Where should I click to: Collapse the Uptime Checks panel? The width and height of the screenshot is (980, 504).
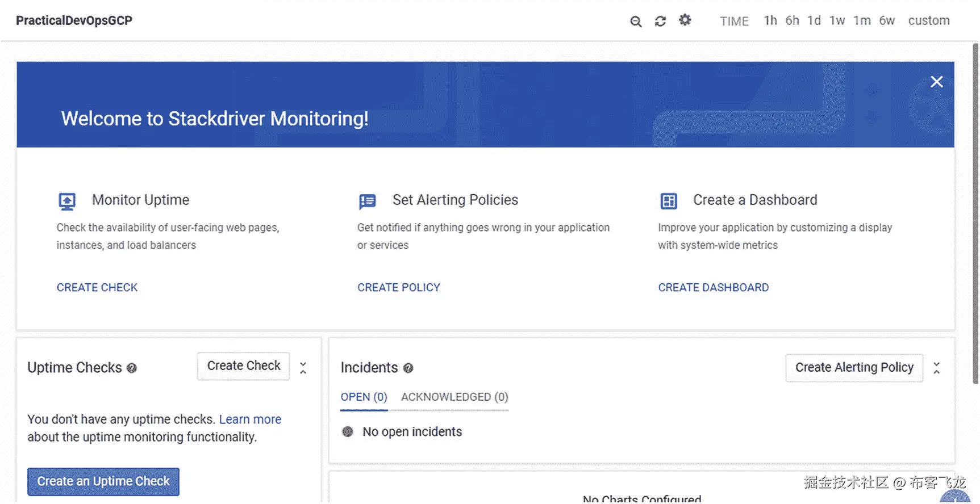coord(303,368)
